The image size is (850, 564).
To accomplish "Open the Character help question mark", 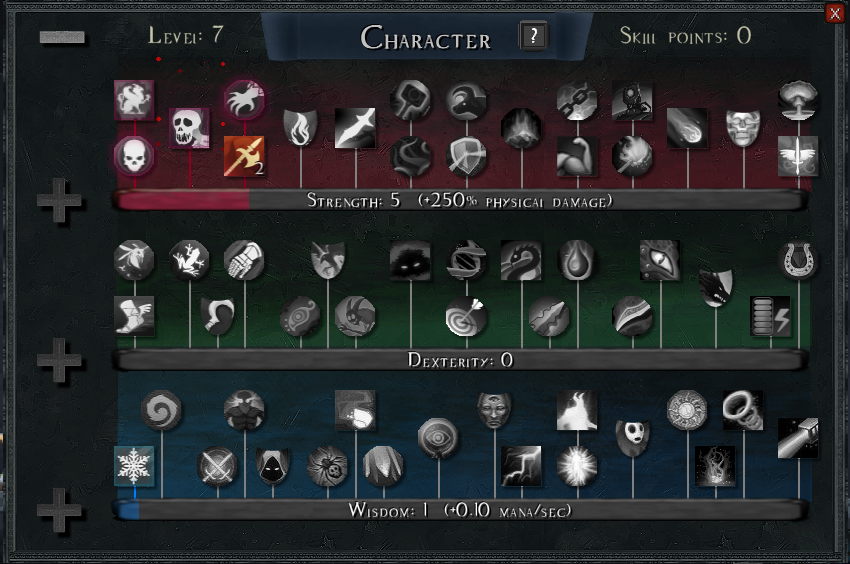I will coord(533,36).
